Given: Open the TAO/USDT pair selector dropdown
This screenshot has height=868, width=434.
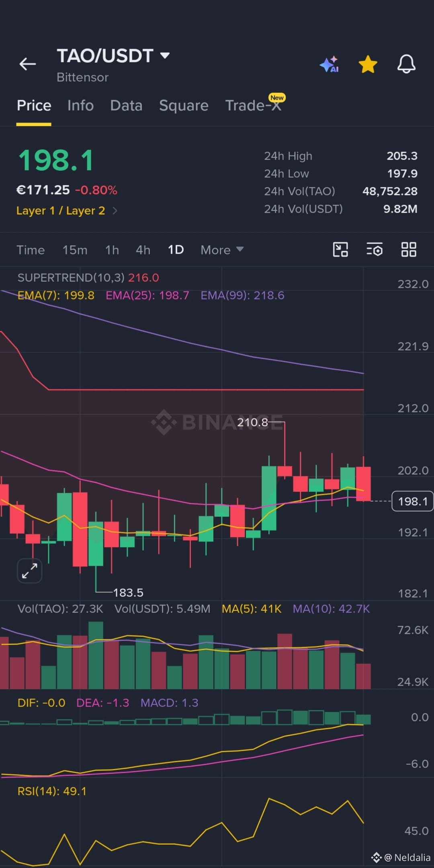Looking at the screenshot, I should point(113,56).
